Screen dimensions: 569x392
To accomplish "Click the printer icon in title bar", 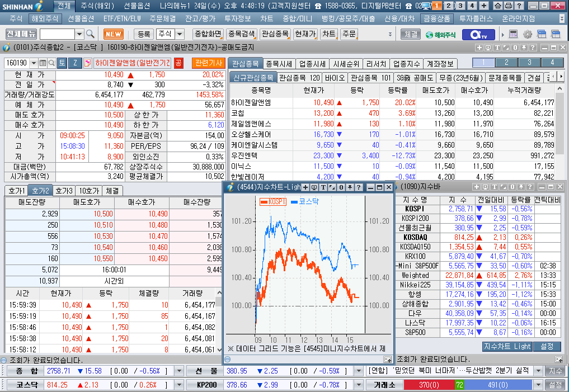I will tap(509, 6).
